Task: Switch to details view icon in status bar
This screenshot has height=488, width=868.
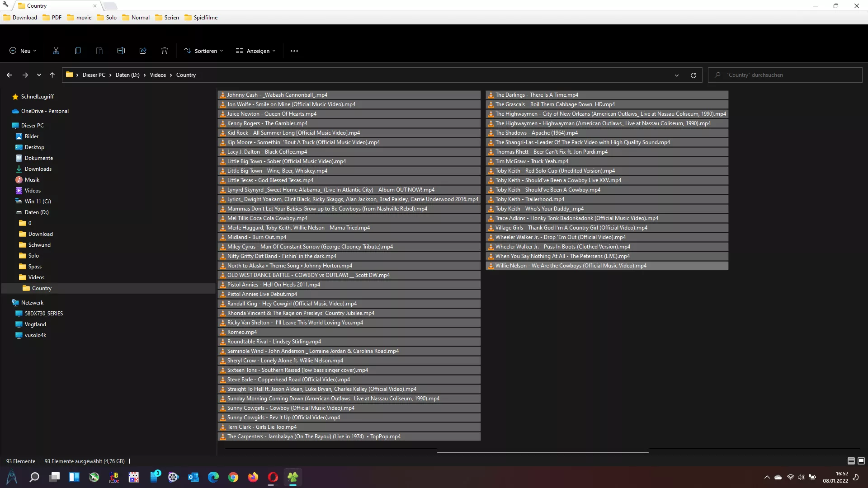Action: point(851,461)
